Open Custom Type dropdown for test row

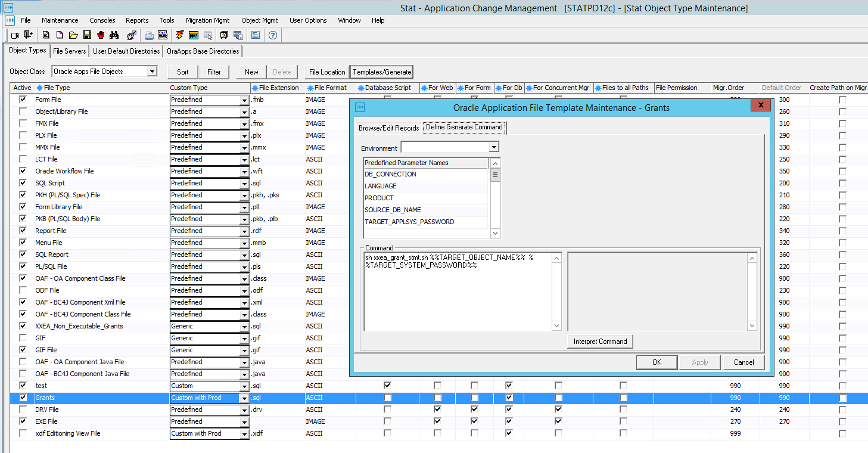point(244,386)
